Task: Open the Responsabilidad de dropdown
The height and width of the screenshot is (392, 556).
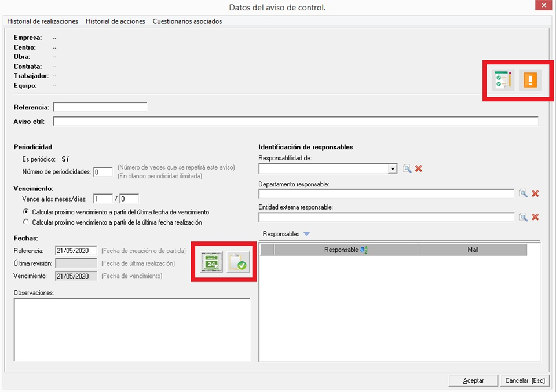Action: click(x=393, y=168)
